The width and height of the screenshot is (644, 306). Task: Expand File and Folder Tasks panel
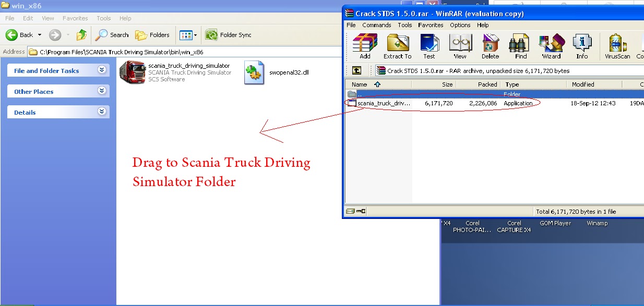pos(102,70)
